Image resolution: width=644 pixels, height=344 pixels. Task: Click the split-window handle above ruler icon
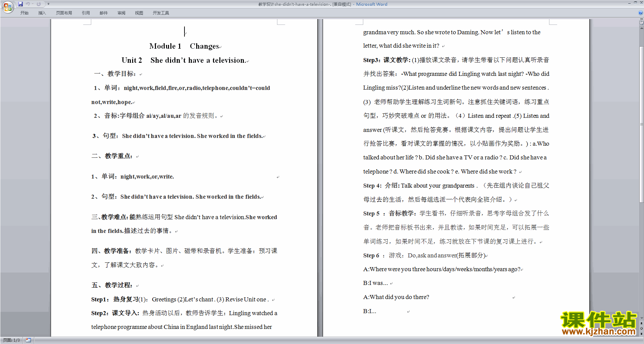[x=641, y=19]
